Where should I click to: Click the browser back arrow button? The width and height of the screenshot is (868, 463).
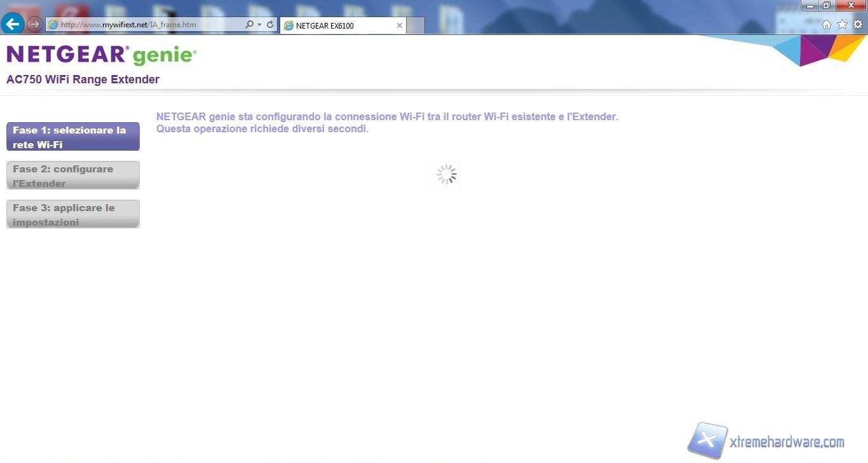pyautogui.click(x=13, y=24)
